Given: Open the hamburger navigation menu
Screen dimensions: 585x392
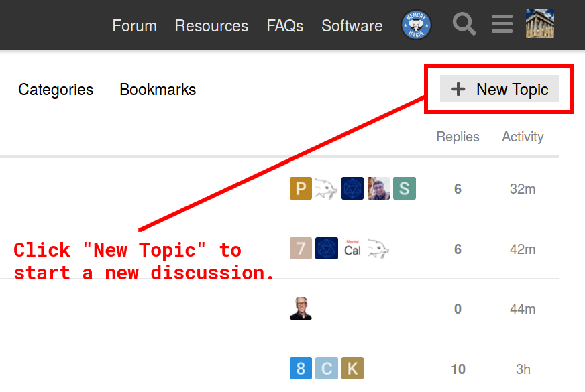Looking at the screenshot, I should point(502,24).
